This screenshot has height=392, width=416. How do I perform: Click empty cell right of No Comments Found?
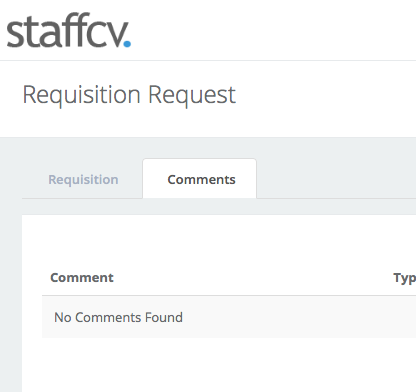[x=299, y=317]
